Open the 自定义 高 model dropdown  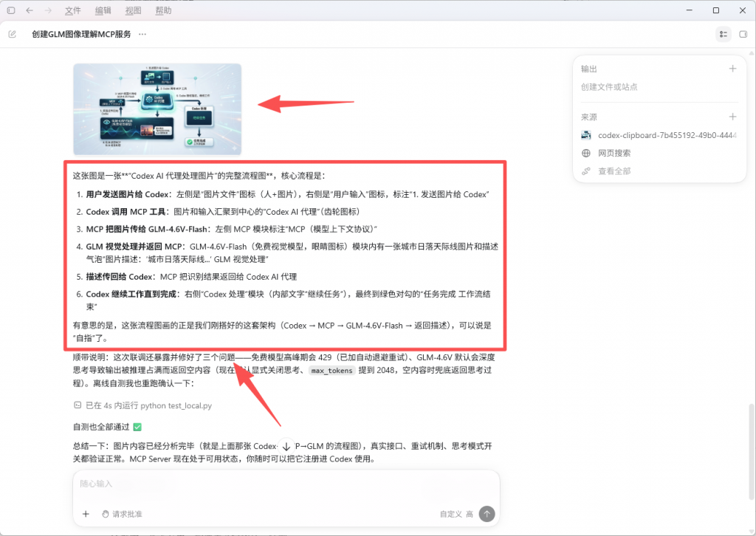(x=456, y=514)
